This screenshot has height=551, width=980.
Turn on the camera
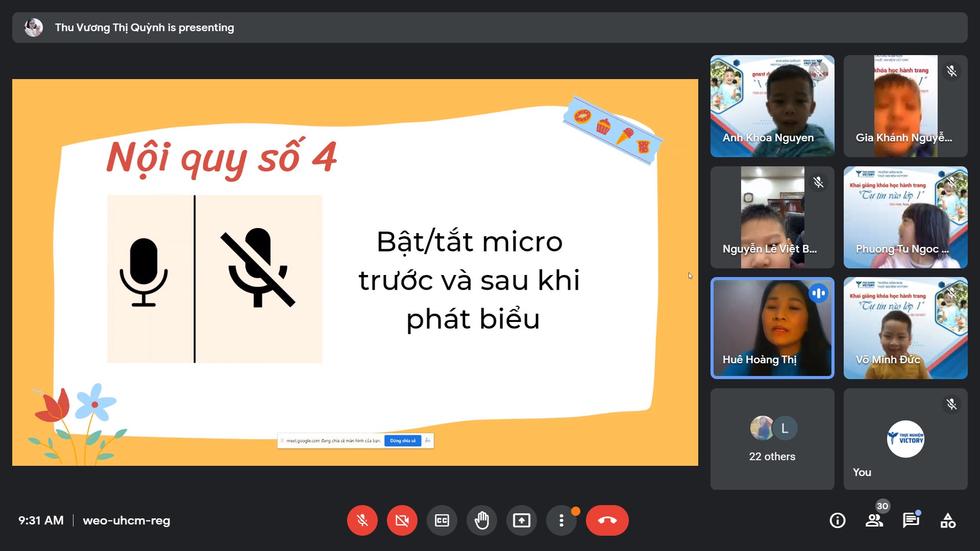pos(402,520)
